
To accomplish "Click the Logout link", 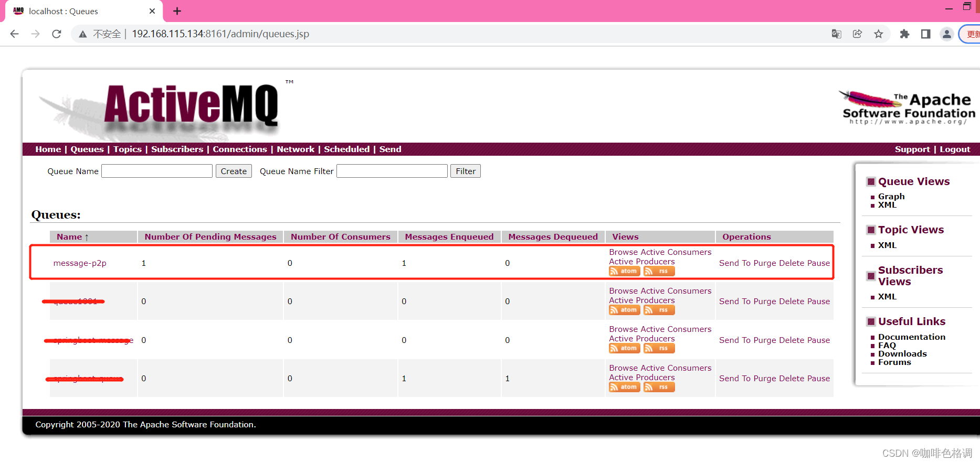I will coord(955,149).
